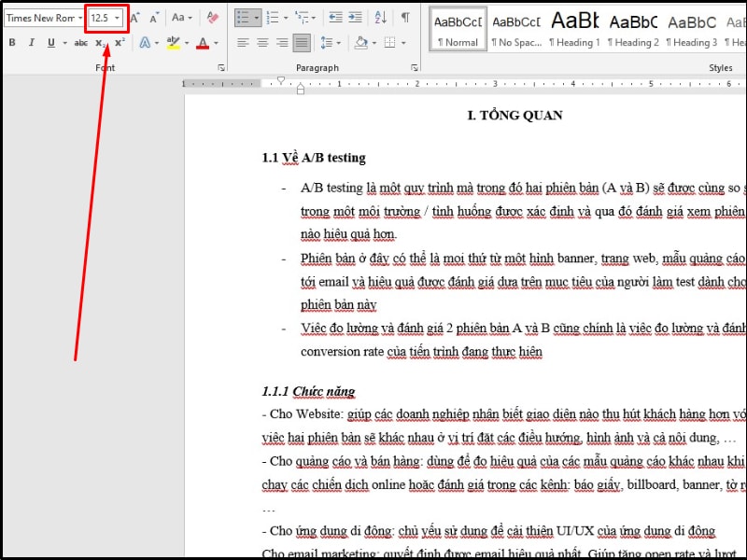Open highlight color dropdown arrow
747x560 pixels.
[187, 43]
